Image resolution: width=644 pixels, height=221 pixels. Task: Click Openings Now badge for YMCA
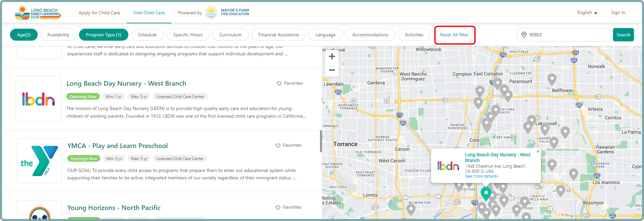(83, 158)
